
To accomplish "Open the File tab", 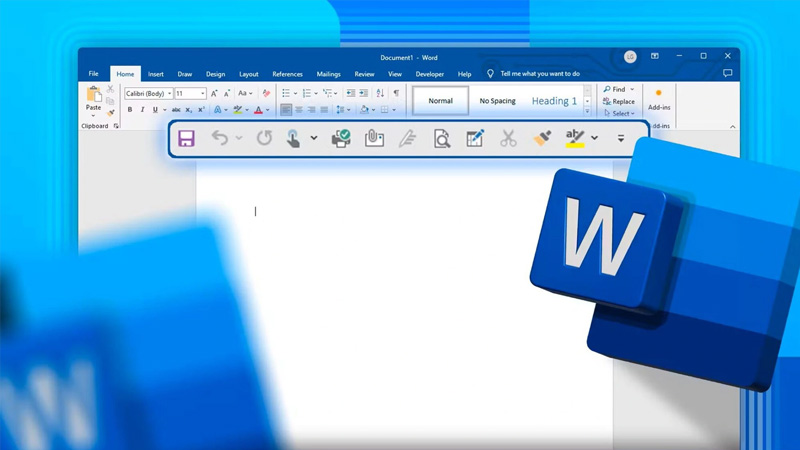I will (93, 74).
